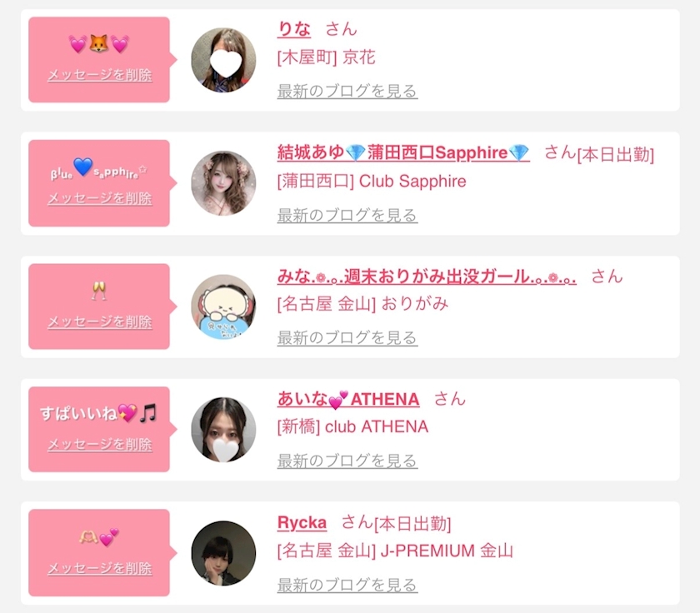Delete the heart hands emoji message
This screenshot has width=700, height=613.
(100, 568)
